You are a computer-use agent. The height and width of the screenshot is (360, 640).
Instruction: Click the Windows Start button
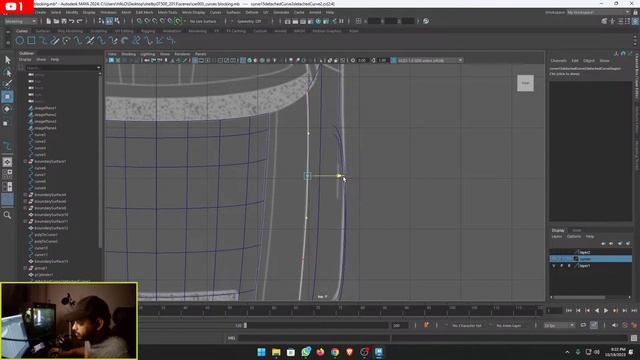coord(261,352)
